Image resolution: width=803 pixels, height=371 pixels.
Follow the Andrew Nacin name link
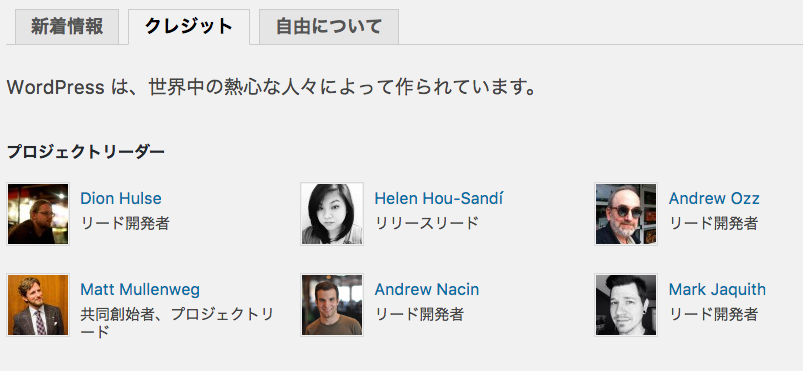click(427, 290)
